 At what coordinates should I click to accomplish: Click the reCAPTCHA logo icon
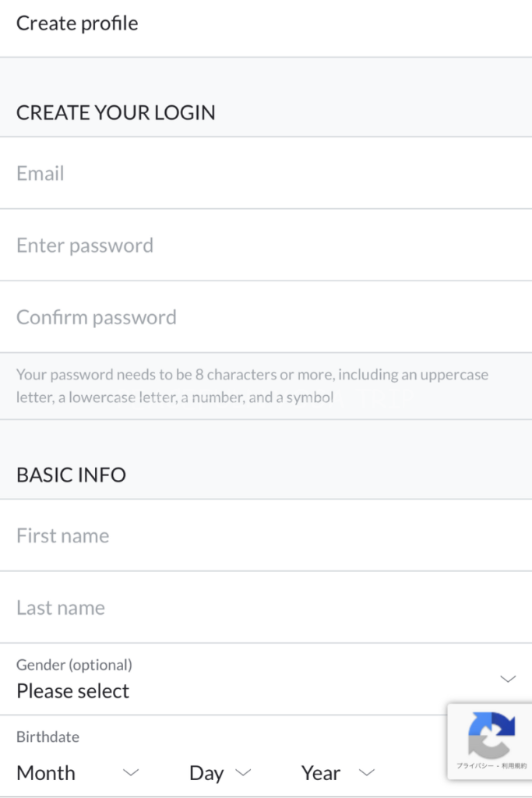coord(491,734)
